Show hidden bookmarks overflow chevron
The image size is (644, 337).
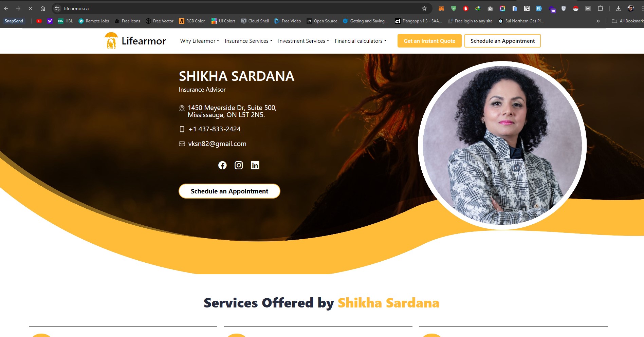(x=598, y=21)
